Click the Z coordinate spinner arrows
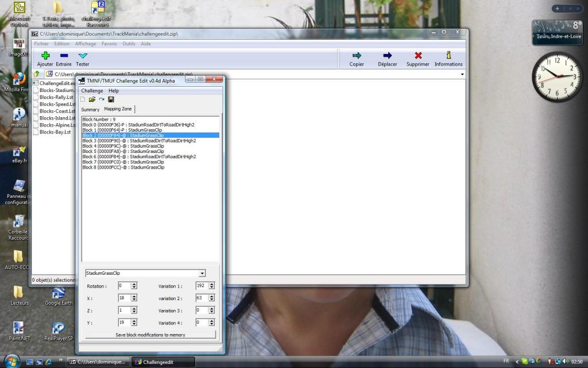588x368 pixels. pyautogui.click(x=134, y=310)
